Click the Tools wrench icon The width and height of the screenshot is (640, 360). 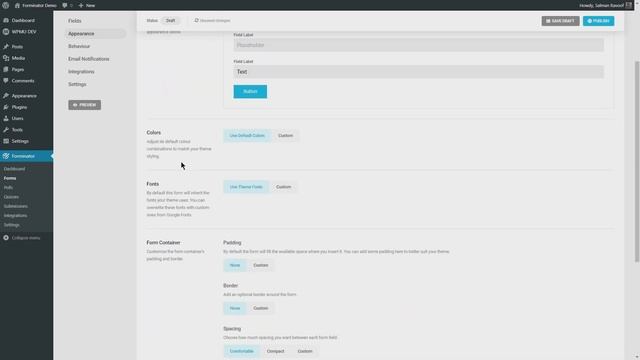(x=6, y=130)
